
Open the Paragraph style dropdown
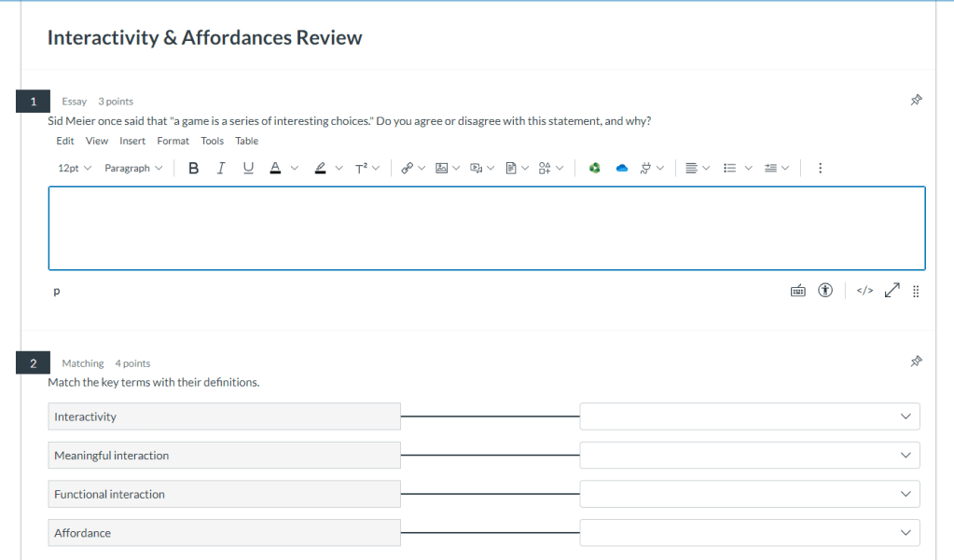coord(132,168)
